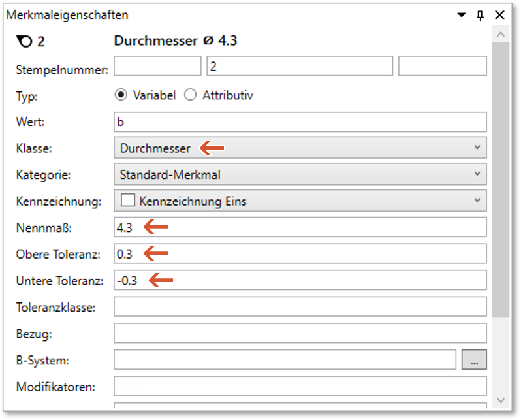Image resolution: width=521 pixels, height=420 pixels.
Task: Expand the Kennzeichnung dropdown list
Action: pyautogui.click(x=477, y=201)
